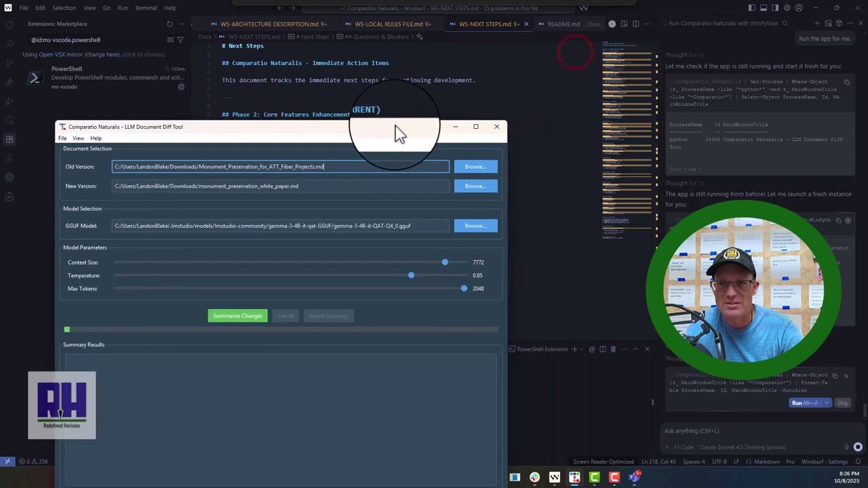Open Microsoft Teams from the taskbar

tap(634, 477)
